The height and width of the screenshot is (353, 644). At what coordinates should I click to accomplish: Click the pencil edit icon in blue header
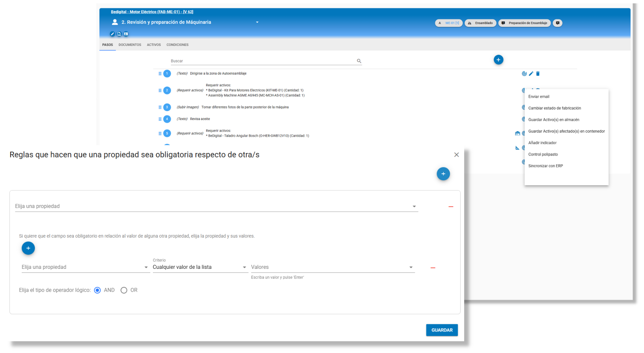(112, 34)
